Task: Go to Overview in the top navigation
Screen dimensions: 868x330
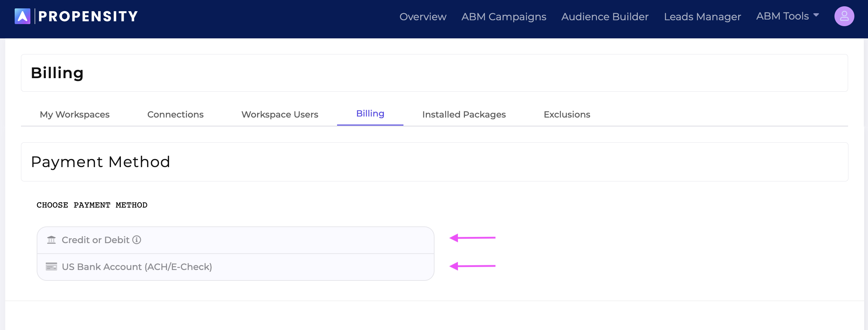Action: click(423, 16)
